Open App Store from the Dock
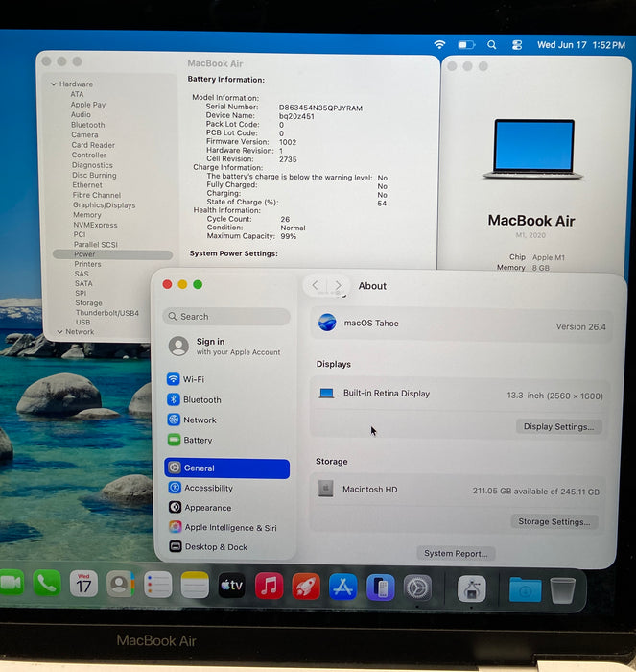The height and width of the screenshot is (672, 636). pos(343,587)
